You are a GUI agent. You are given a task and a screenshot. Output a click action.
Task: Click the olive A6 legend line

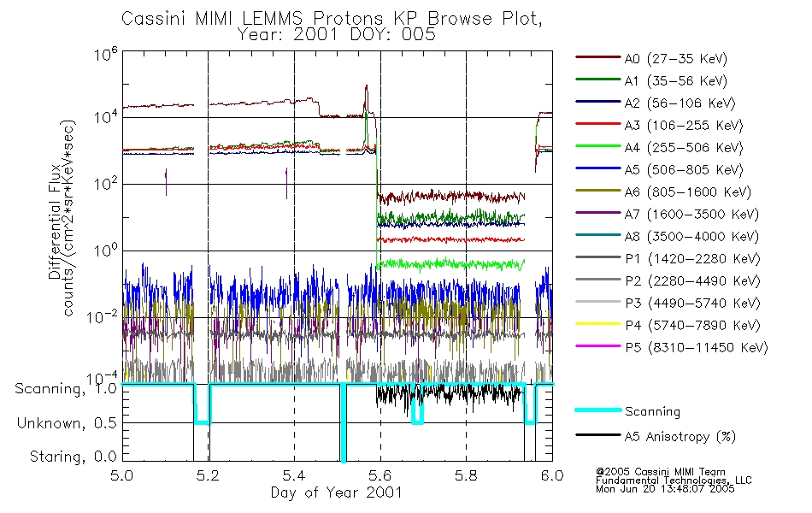(597, 191)
